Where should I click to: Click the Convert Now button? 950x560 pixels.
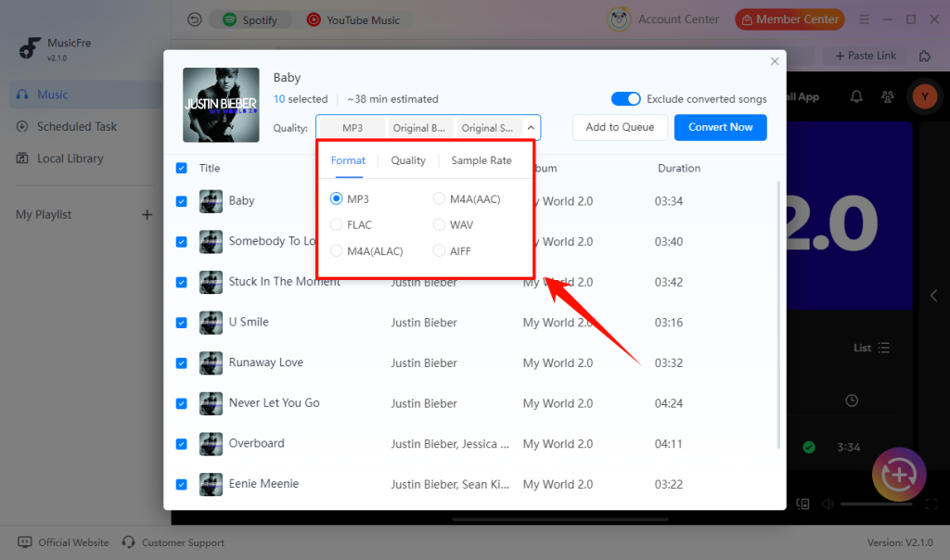click(x=720, y=127)
